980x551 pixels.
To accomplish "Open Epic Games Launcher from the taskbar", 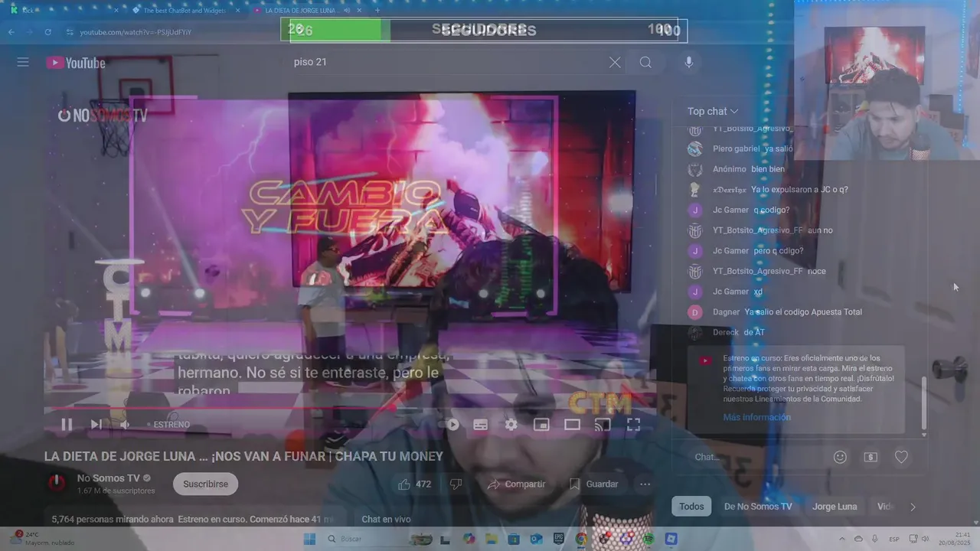I will tap(559, 539).
